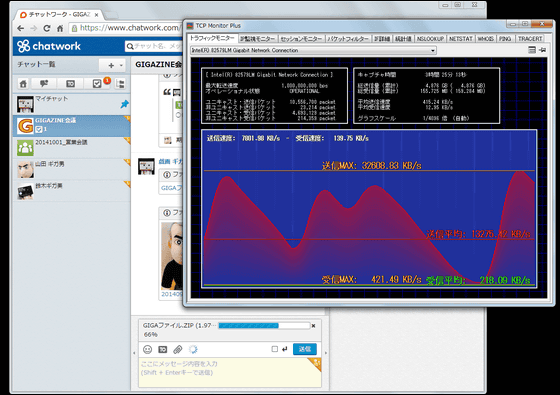Screen dimensions: 560x395
Task: Open the task checklist icon with notification badge
Action: 97,84
